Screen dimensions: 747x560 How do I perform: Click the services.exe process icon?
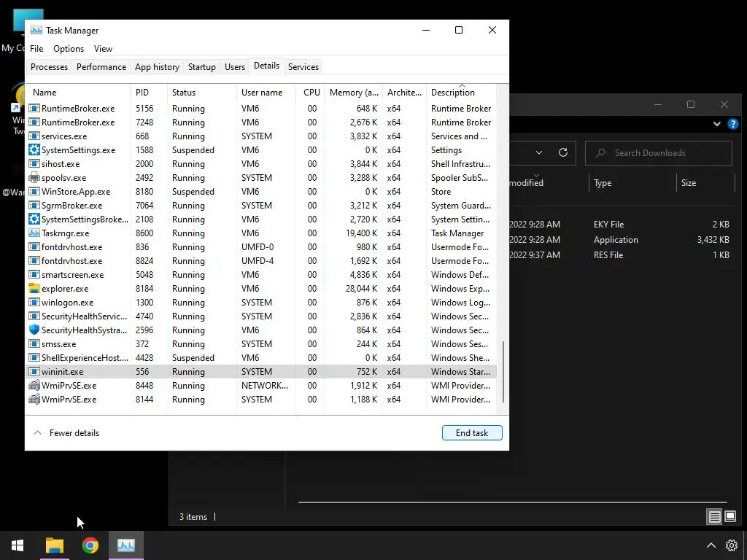tap(34, 136)
